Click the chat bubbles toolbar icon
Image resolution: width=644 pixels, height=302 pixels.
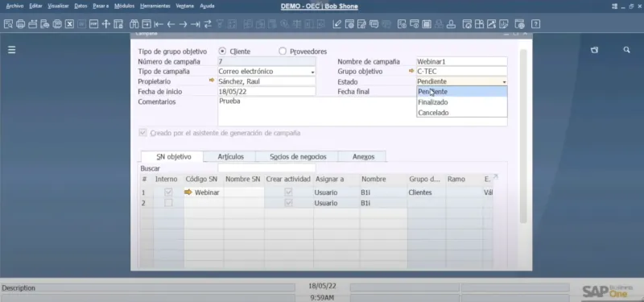(x=374, y=24)
